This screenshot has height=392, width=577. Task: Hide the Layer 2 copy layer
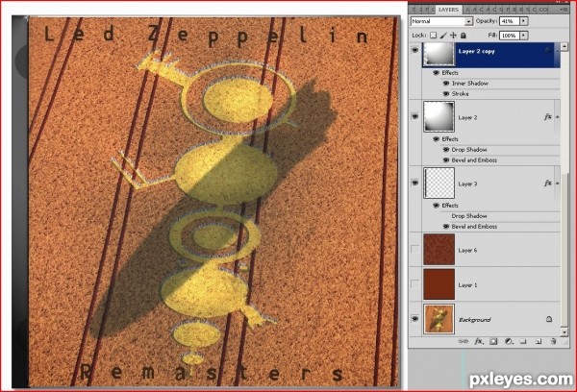click(x=415, y=50)
